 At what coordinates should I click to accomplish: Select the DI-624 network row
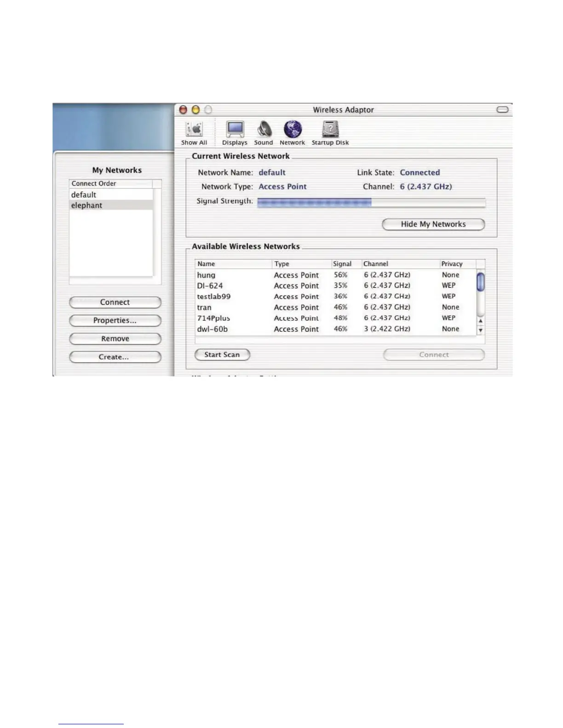click(336, 286)
